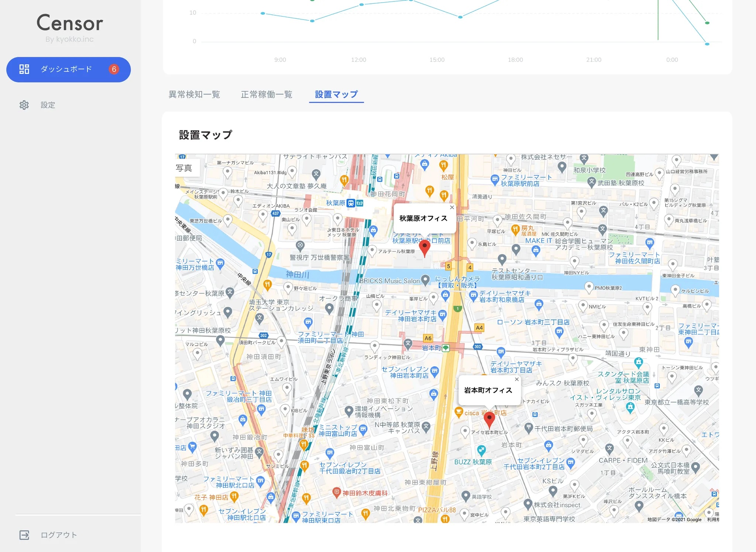Click the 神田鈴木皮膚科 clinic pin

click(336, 492)
